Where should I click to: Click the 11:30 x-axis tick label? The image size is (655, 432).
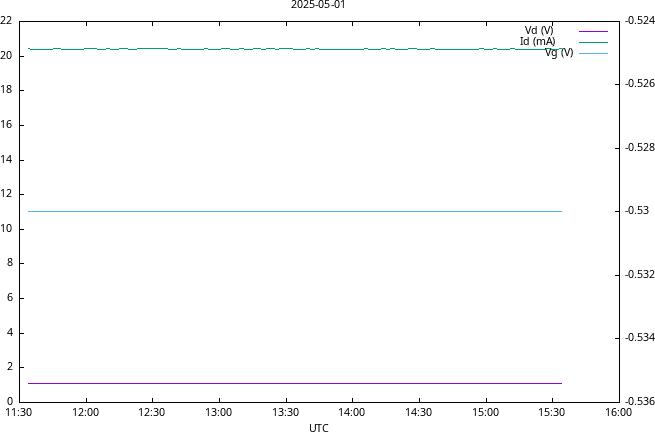click(19, 413)
